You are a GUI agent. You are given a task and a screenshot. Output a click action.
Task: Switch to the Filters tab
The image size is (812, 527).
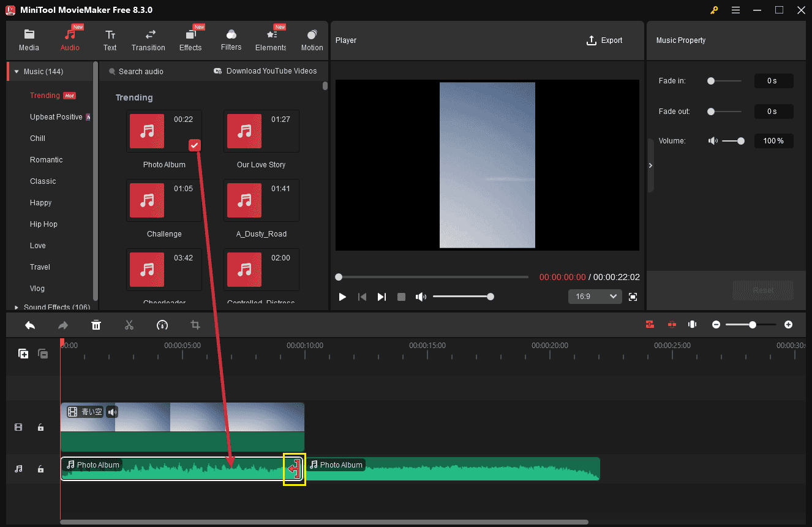[x=231, y=40]
